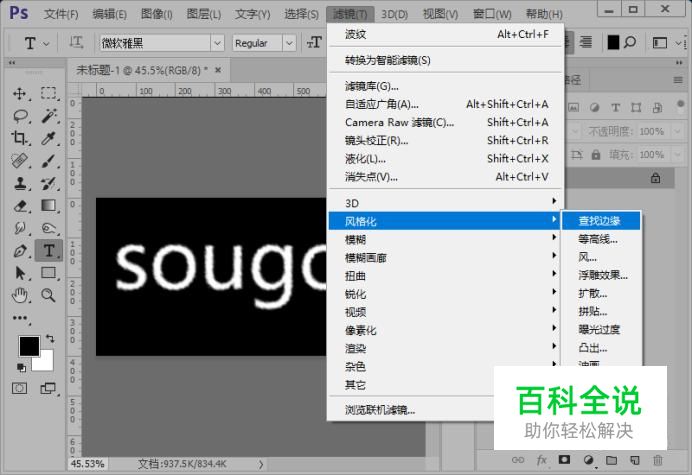Open the 窗口(W) menu
Image resolution: width=692 pixels, height=475 pixels.
click(492, 15)
